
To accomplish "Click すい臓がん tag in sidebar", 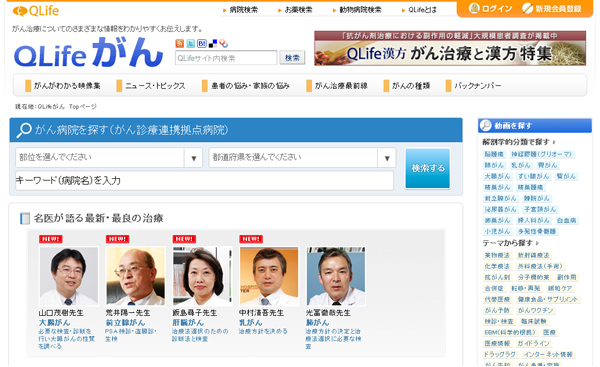I will click(x=533, y=176).
